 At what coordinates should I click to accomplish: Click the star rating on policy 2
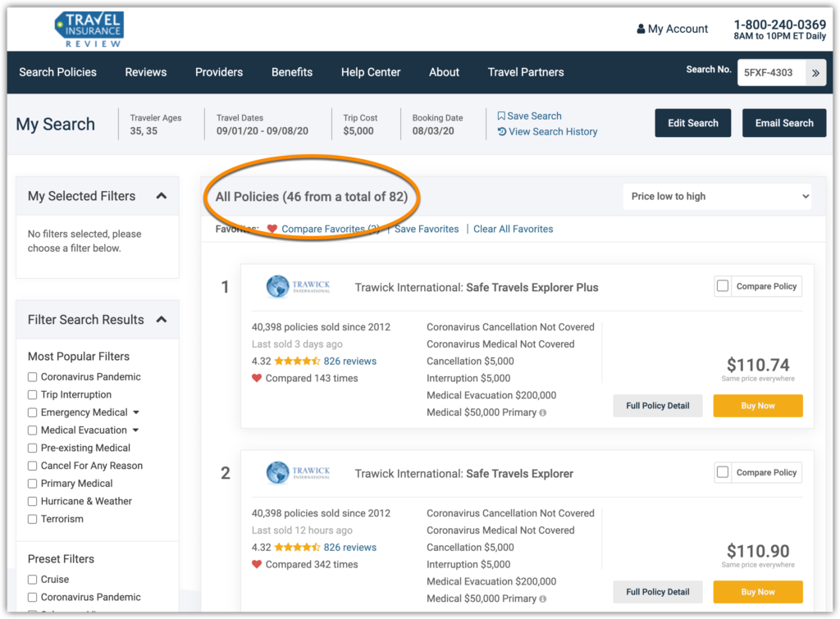coord(297,547)
